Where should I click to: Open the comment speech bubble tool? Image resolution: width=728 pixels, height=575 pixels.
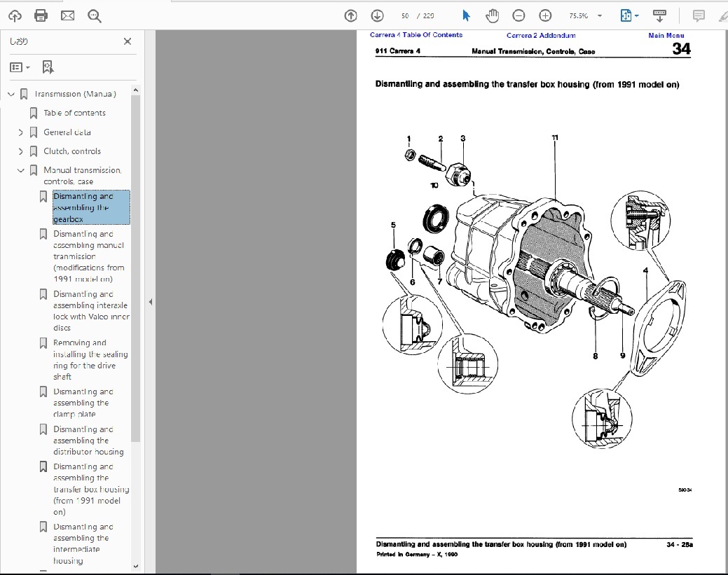[x=699, y=16]
